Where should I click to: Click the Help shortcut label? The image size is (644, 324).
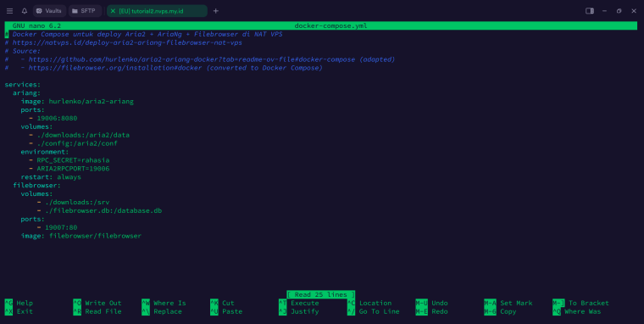pyautogui.click(x=25, y=303)
